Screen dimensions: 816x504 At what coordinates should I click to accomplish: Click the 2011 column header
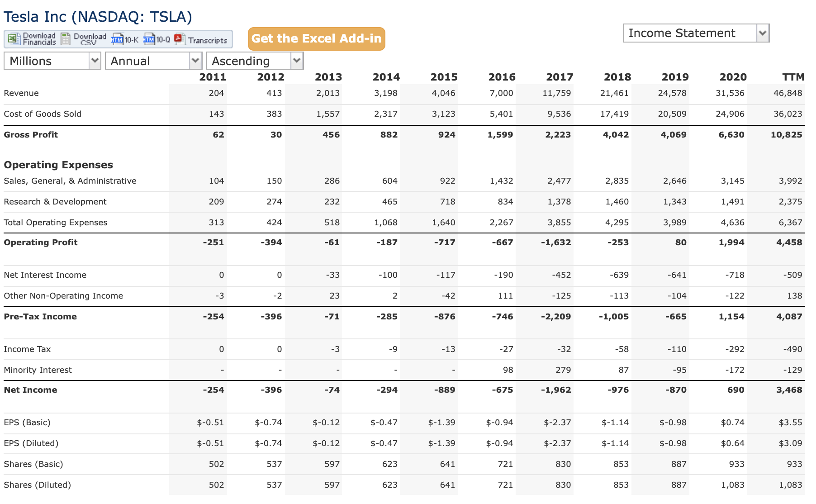tap(213, 77)
